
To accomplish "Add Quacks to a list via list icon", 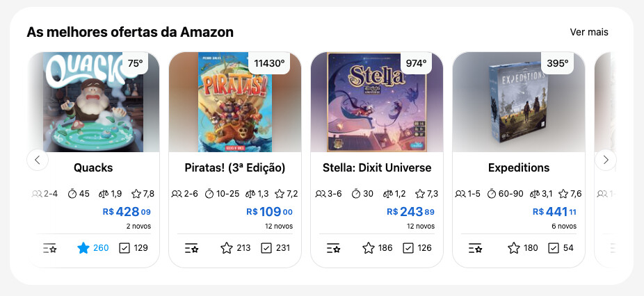I will coord(49,248).
